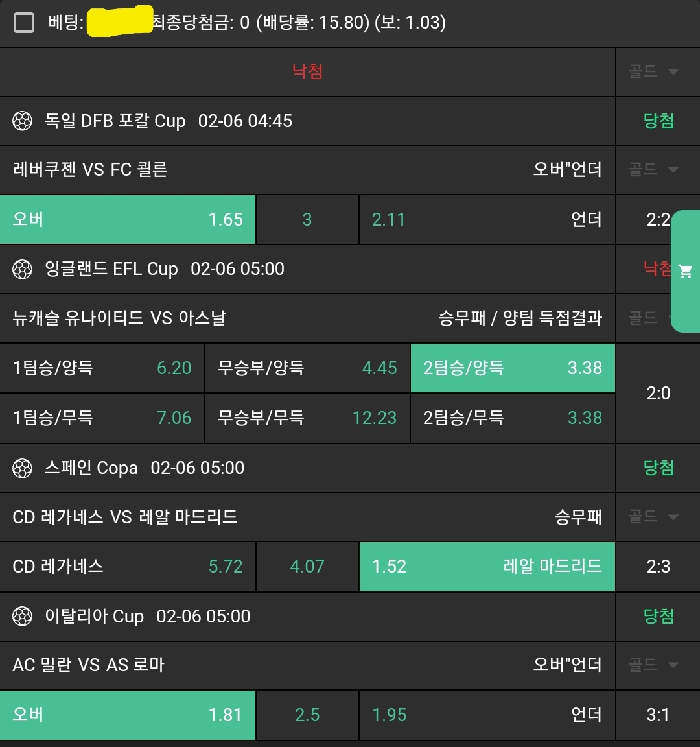The image size is (700, 747).
Task: Select CD 레가네스 5.72 win option
Action: pos(128,567)
